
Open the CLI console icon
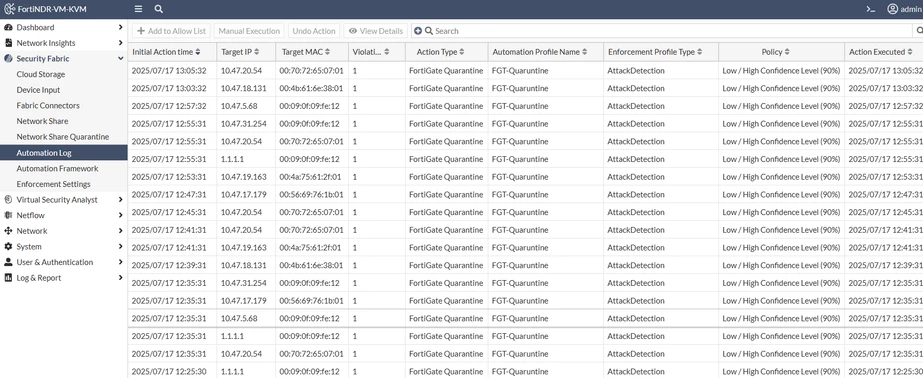[x=870, y=9]
